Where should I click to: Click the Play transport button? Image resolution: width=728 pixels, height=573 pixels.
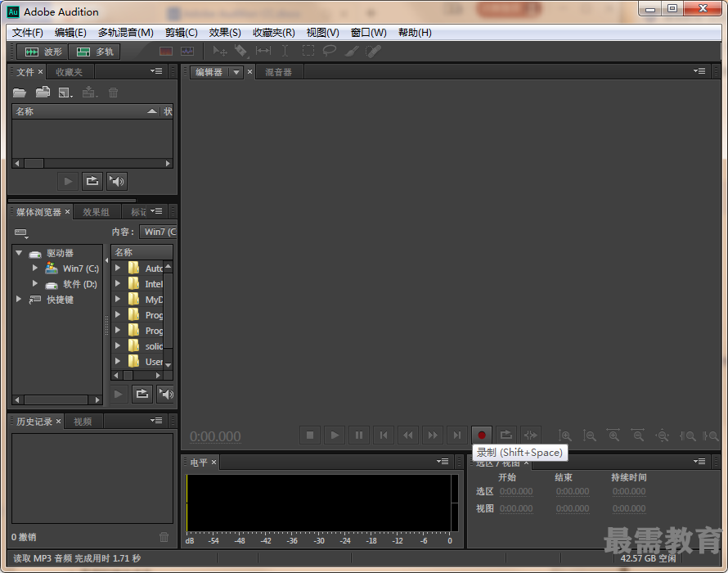pos(335,435)
